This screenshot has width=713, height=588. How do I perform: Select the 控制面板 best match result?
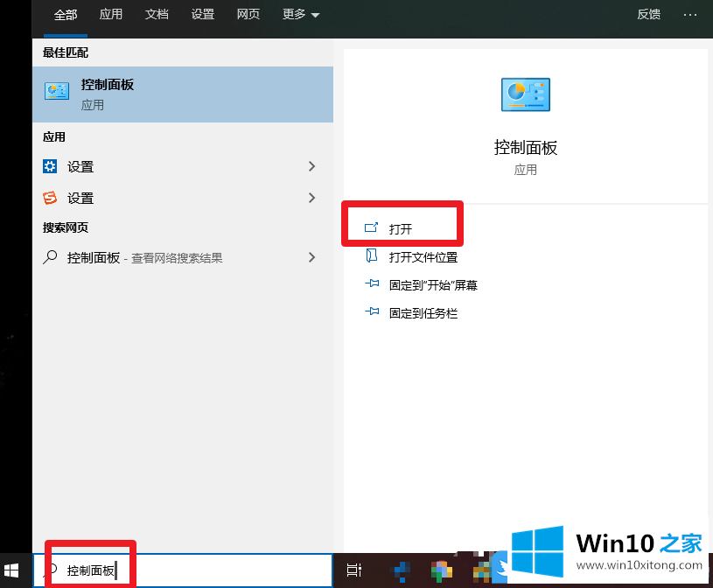pyautogui.click(x=183, y=94)
